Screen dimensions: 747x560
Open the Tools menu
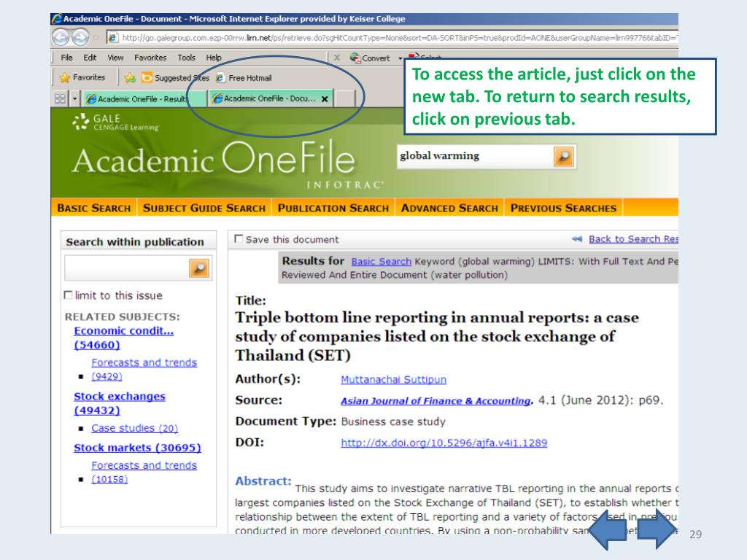[186, 57]
